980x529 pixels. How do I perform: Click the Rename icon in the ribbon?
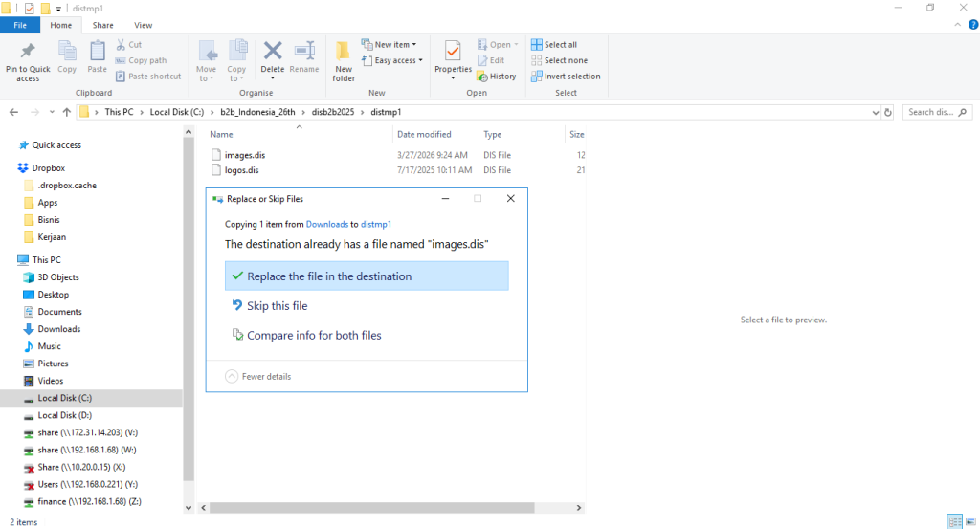[x=304, y=53]
